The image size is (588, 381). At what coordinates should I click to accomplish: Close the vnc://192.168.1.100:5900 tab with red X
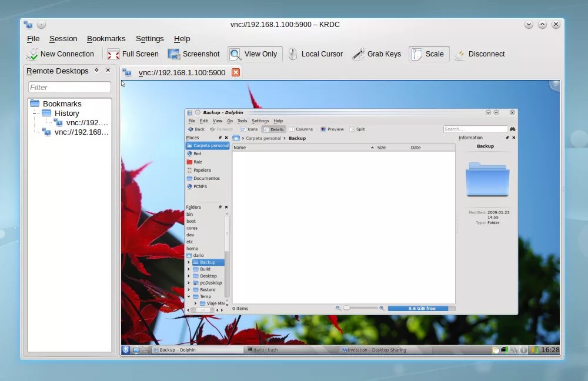[x=236, y=72]
